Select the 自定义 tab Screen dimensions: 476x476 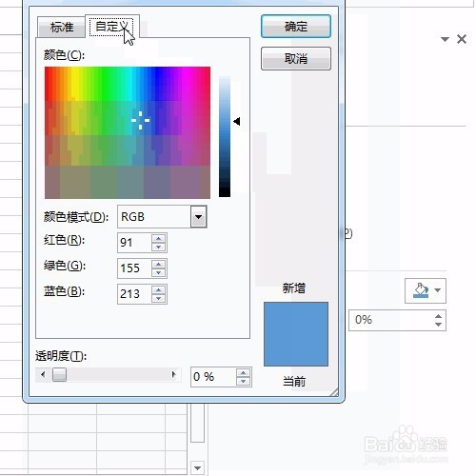[112, 27]
